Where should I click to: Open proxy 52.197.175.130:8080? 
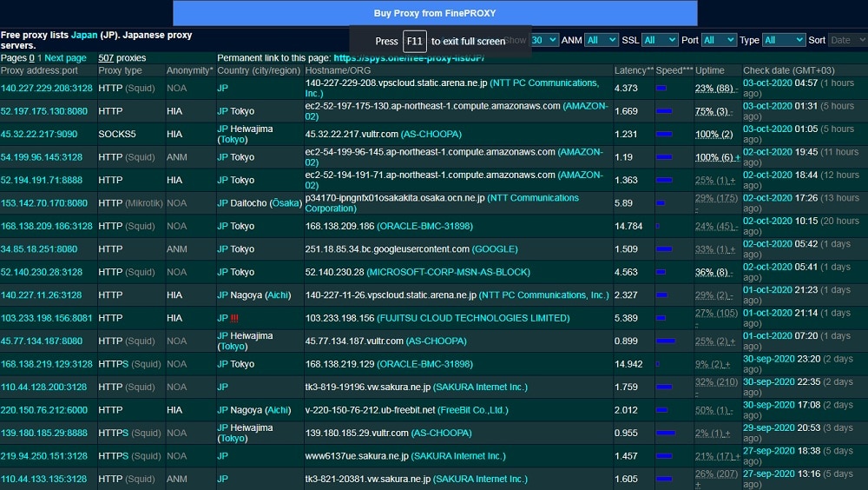pyautogui.click(x=43, y=111)
